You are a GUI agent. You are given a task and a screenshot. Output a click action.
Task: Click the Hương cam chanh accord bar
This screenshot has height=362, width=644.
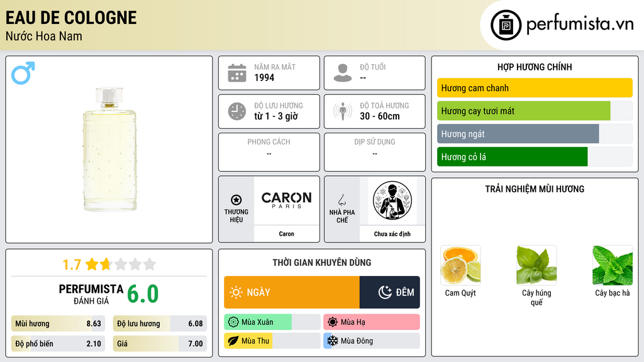[x=535, y=88]
